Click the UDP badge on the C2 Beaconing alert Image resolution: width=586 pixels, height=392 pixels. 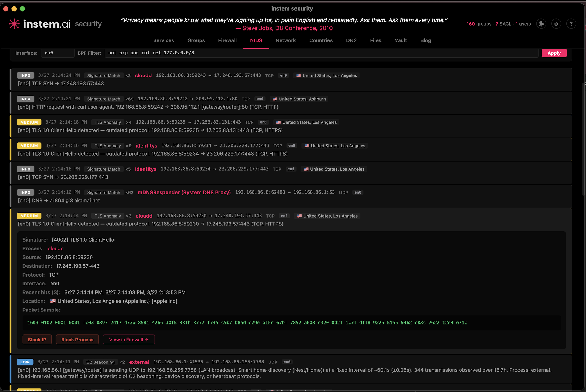point(273,362)
